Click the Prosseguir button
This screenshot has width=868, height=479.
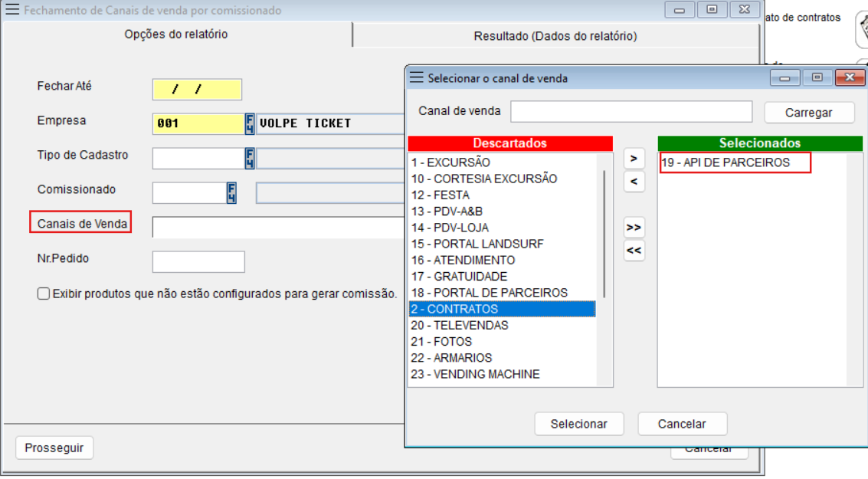54,448
